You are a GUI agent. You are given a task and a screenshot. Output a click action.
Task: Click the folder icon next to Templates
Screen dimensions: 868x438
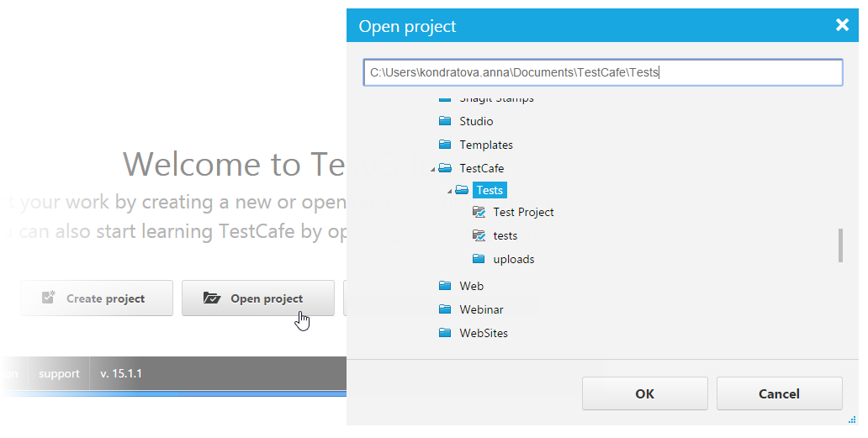point(445,145)
